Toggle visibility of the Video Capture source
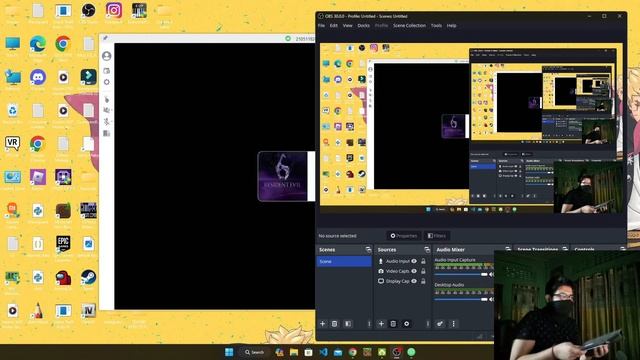The image size is (640, 360). tap(414, 271)
